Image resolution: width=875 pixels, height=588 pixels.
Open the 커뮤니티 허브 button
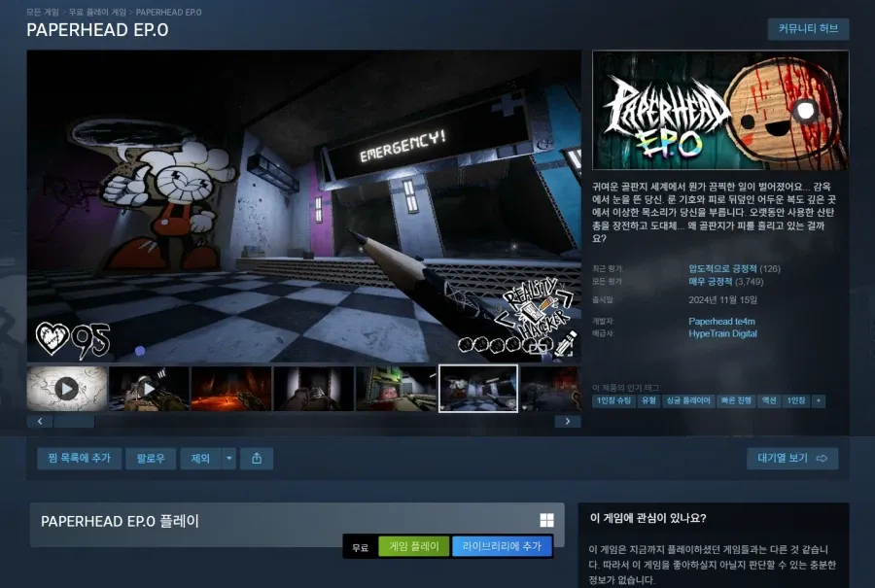pyautogui.click(x=808, y=29)
